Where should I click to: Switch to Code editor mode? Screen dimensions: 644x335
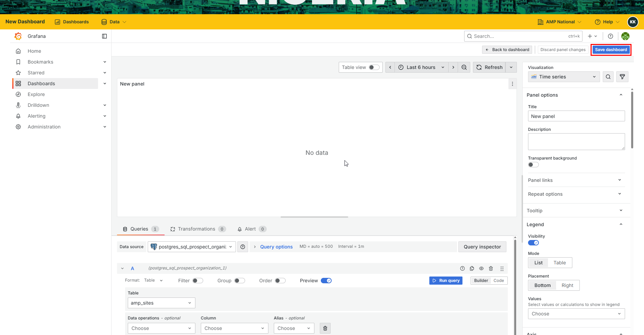pyautogui.click(x=499, y=281)
